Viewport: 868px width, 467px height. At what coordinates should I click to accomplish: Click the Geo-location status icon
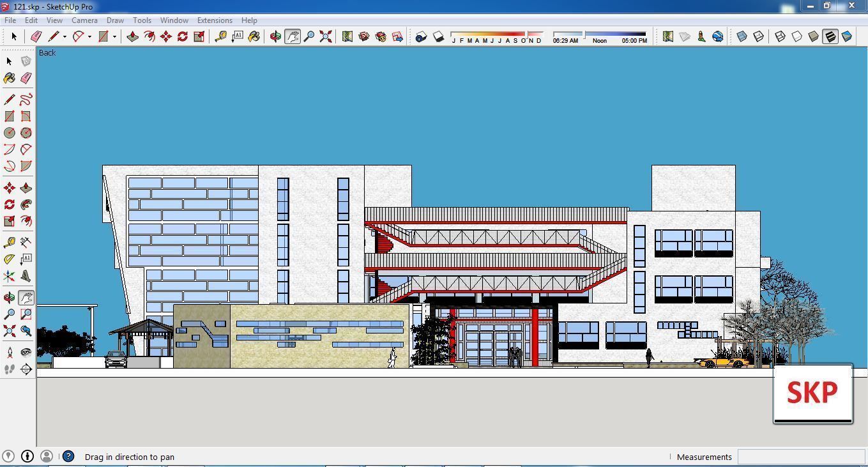coord(8,456)
